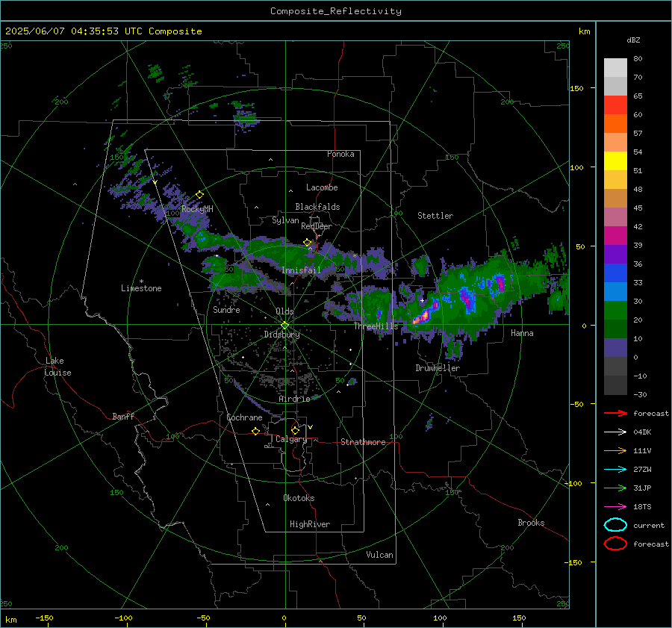Screen dimensions: 672x628
Task: Click the green 31JP arrow icon
Action: pyautogui.click(x=615, y=488)
